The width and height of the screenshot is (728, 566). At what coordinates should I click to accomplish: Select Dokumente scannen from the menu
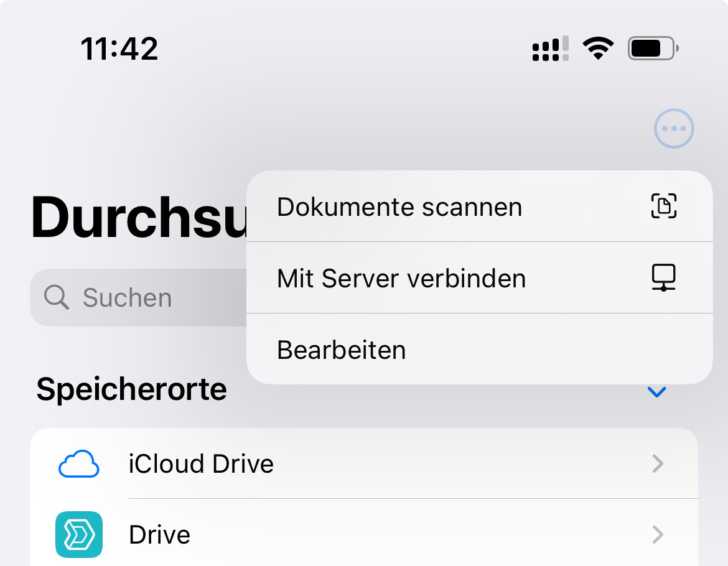click(x=480, y=206)
